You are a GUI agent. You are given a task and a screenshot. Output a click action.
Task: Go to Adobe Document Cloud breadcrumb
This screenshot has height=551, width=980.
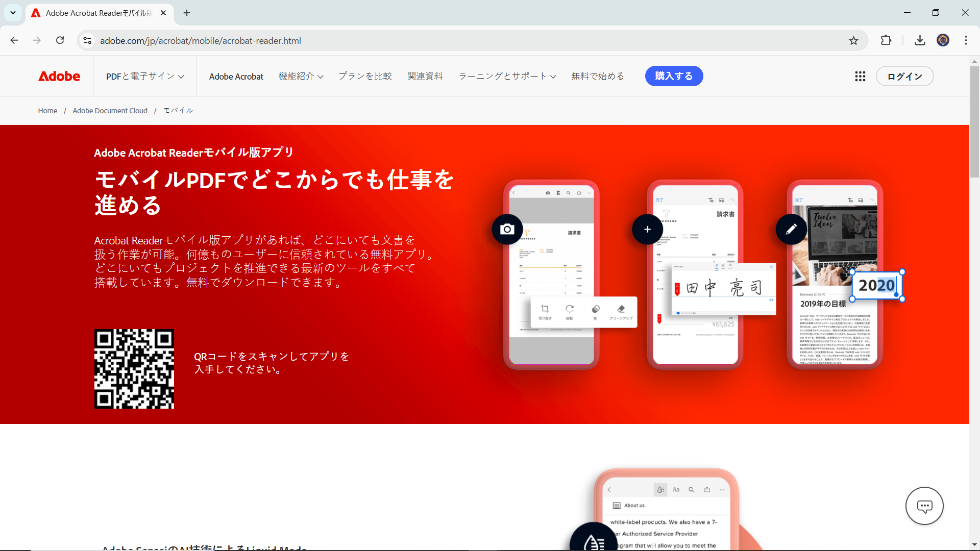coord(110,111)
